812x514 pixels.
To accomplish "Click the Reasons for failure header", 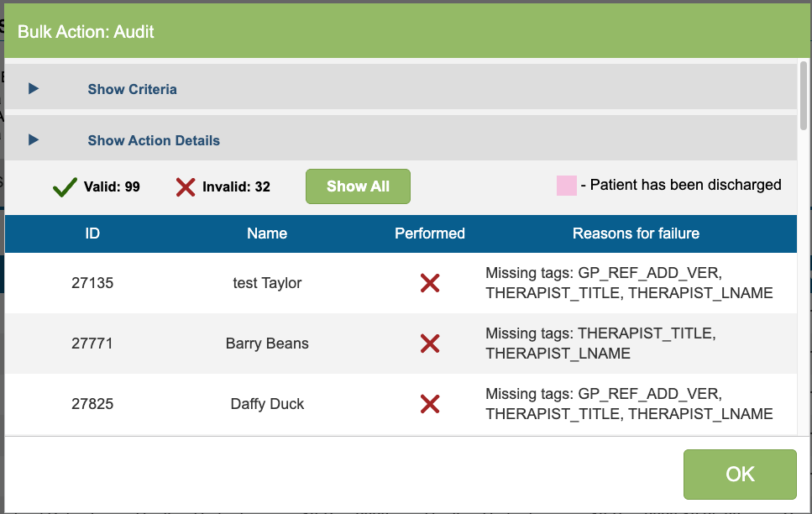I will tap(636, 233).
